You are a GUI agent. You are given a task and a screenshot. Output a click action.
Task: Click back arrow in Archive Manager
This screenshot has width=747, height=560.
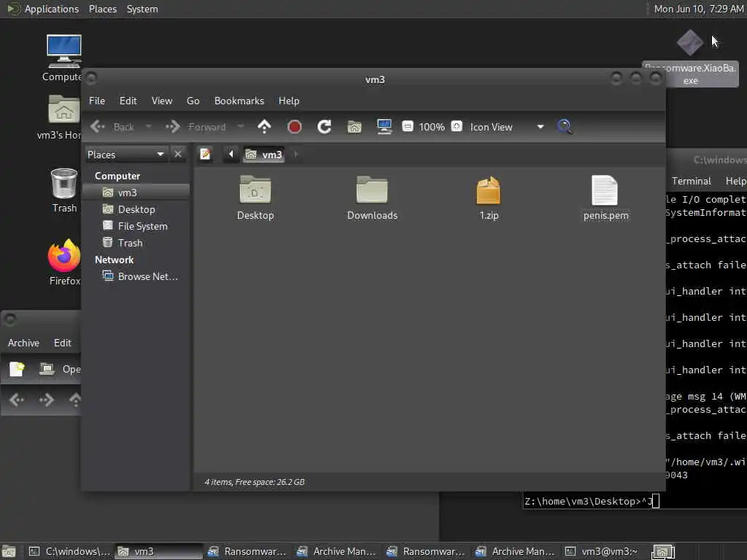(17, 400)
